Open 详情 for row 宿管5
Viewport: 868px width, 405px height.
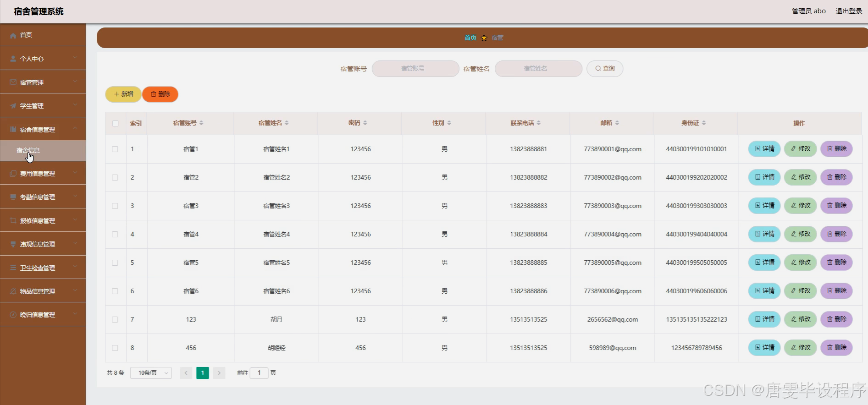click(x=764, y=263)
